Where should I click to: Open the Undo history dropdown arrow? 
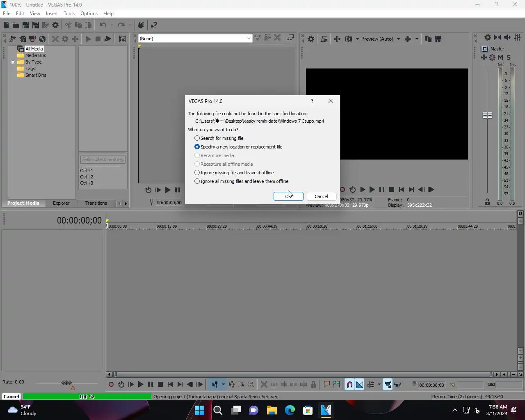coord(111,25)
